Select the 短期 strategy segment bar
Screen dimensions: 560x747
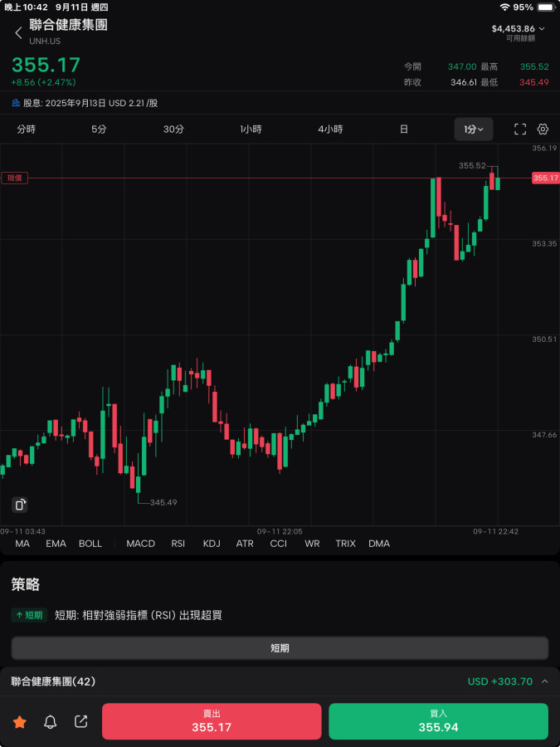[280, 648]
